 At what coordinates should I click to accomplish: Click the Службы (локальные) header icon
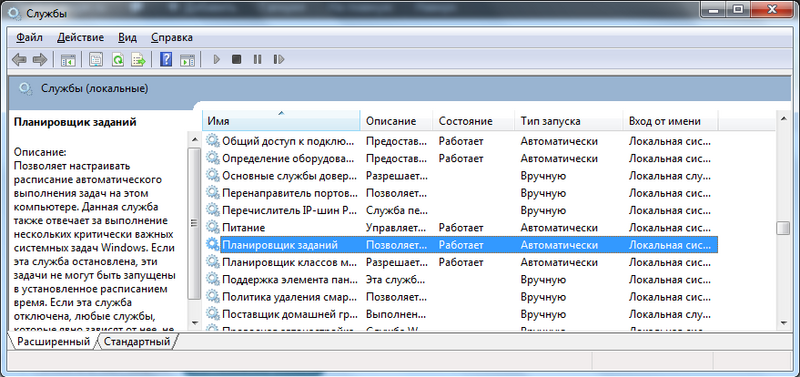coord(25,89)
